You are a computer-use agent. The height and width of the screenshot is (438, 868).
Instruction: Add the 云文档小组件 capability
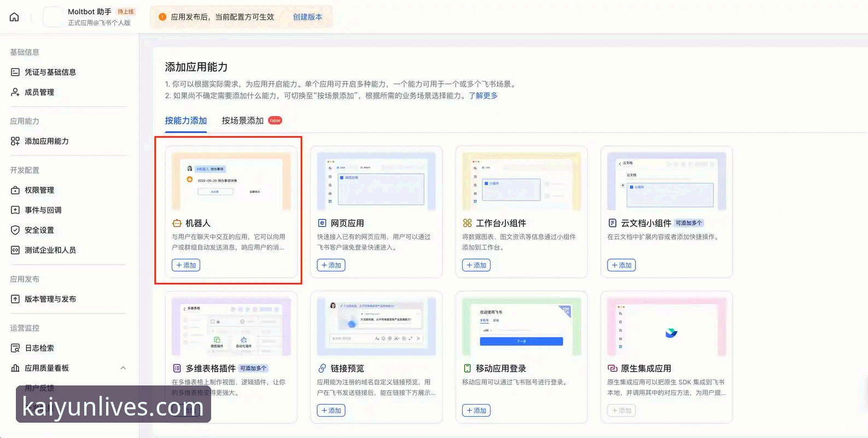pyautogui.click(x=621, y=266)
